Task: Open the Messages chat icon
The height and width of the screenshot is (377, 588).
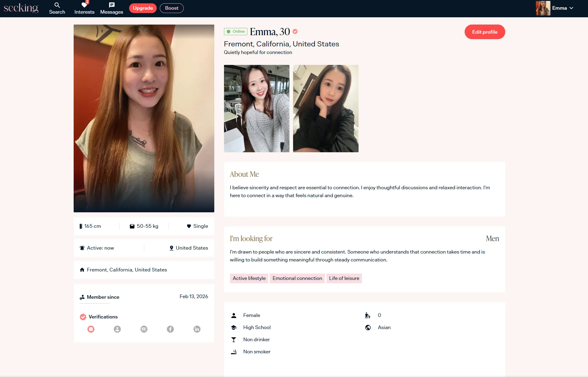Action: point(112,5)
